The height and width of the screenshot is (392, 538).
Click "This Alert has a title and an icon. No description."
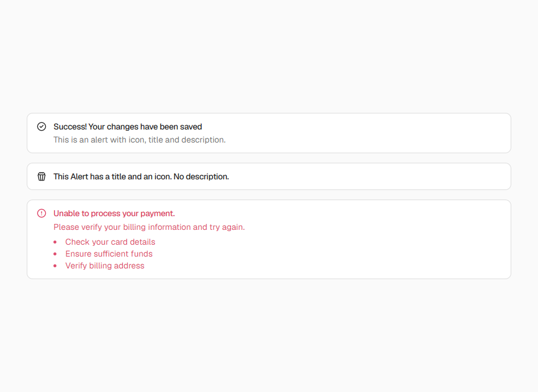point(141,176)
